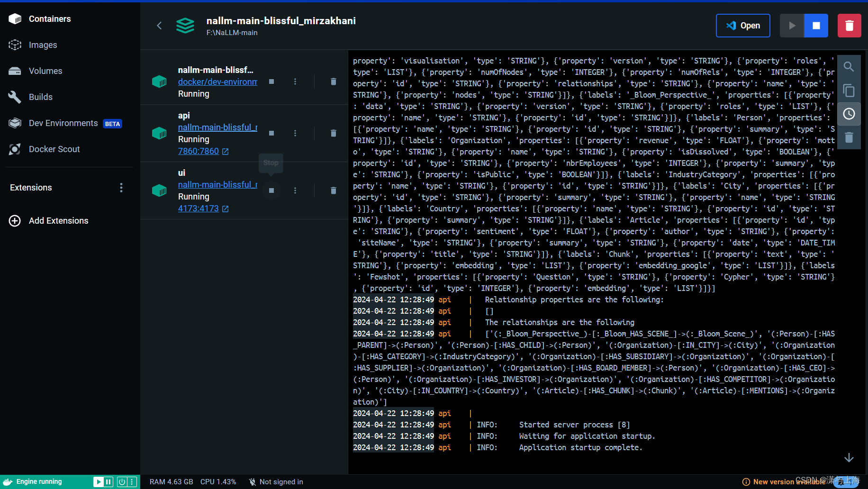The height and width of the screenshot is (489, 868).
Task: Stop the nallm-main container stack
Action: coord(816,26)
